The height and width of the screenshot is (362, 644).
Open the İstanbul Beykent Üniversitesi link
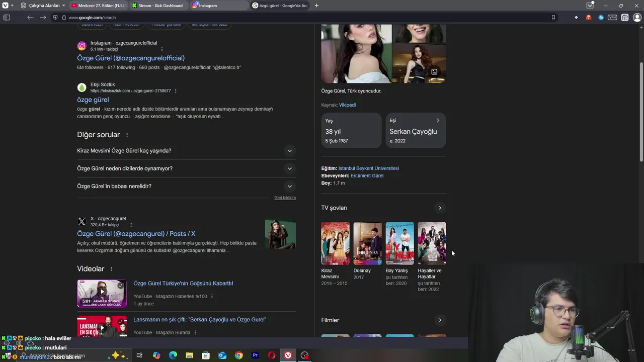tap(368, 168)
